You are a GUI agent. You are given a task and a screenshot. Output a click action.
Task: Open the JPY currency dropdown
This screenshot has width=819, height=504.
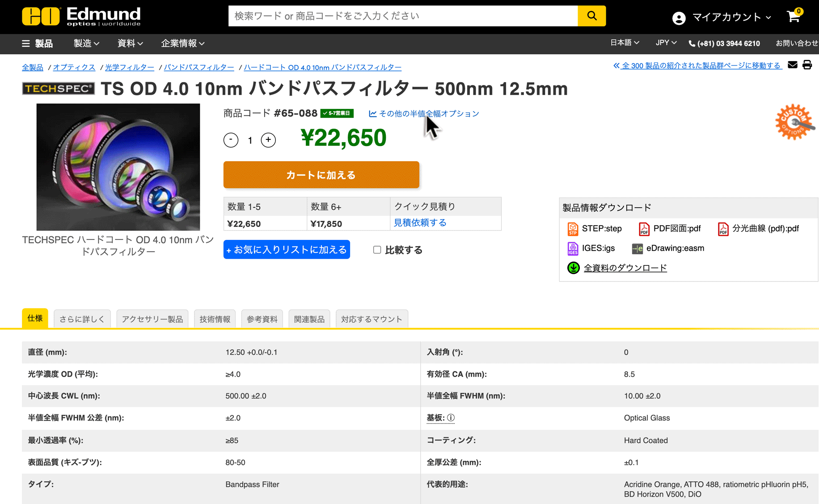pos(666,43)
